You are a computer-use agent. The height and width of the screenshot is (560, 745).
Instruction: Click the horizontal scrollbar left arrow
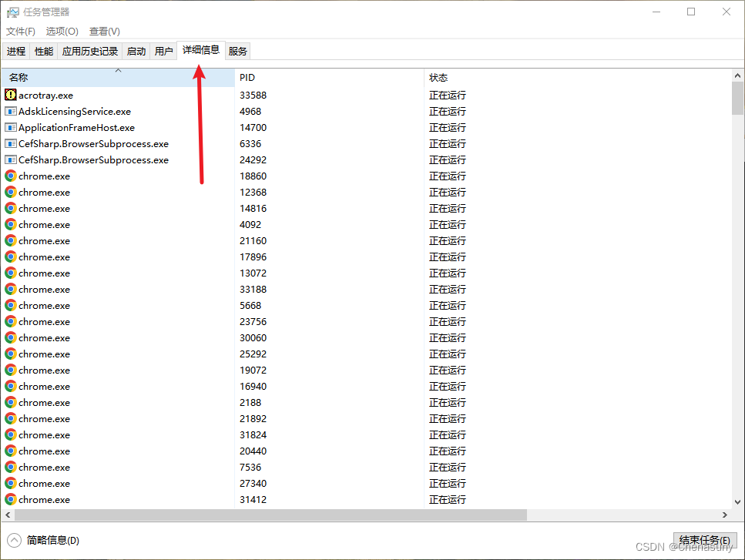(8, 515)
